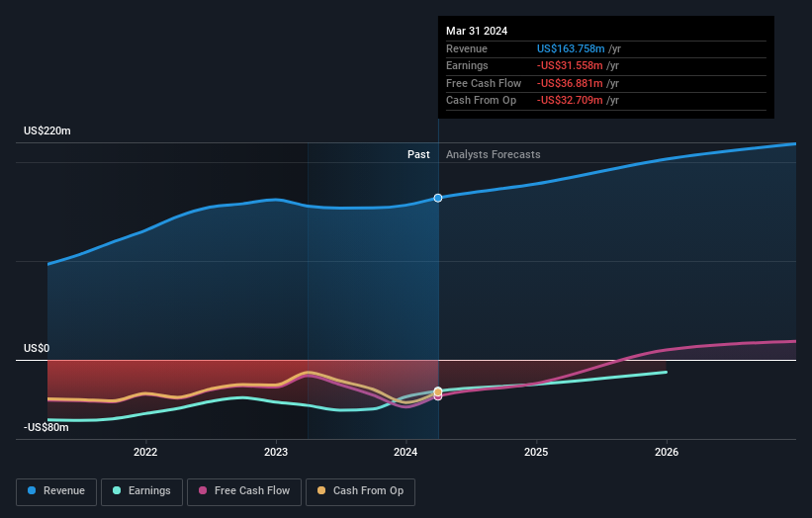This screenshot has width=812, height=518.
Task: Click the Free Cash Flow label in tooltip
Action: tap(484, 83)
